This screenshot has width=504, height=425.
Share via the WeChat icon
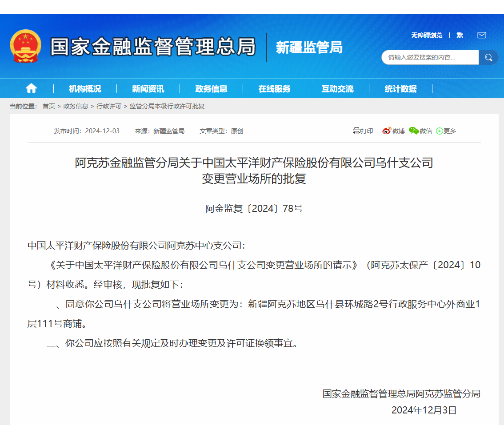coord(414,131)
